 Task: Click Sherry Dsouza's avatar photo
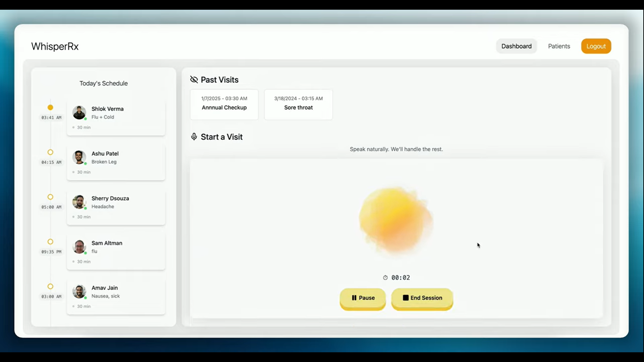[x=79, y=202]
